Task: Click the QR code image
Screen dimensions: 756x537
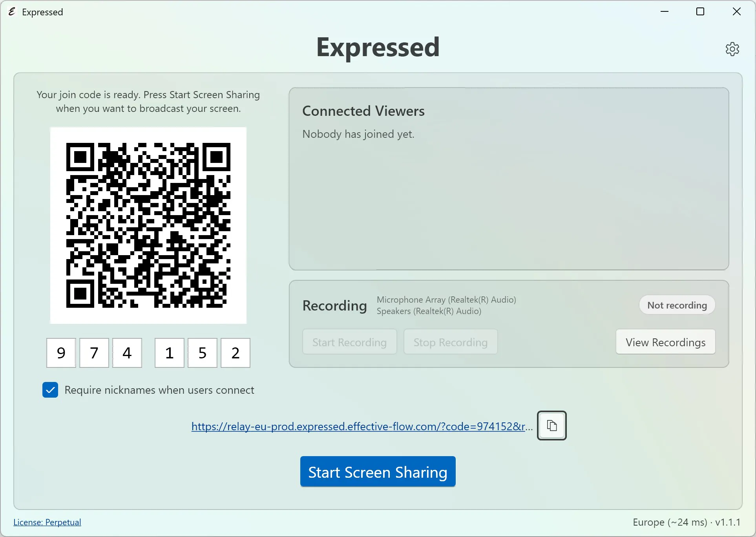Action: (148, 225)
